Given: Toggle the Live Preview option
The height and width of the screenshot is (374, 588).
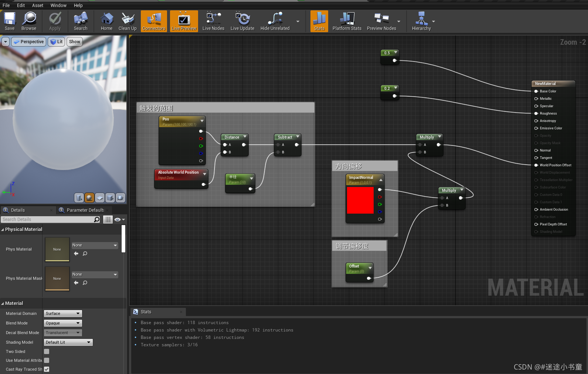Looking at the screenshot, I should 184,21.
